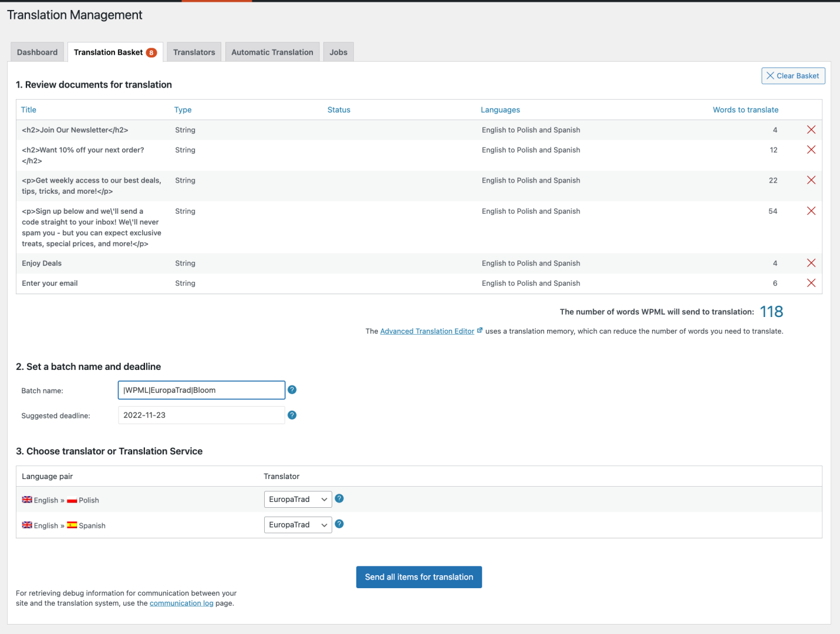The height and width of the screenshot is (634, 840).
Task: Remove 'Enter your email' string from basket
Action: point(811,283)
